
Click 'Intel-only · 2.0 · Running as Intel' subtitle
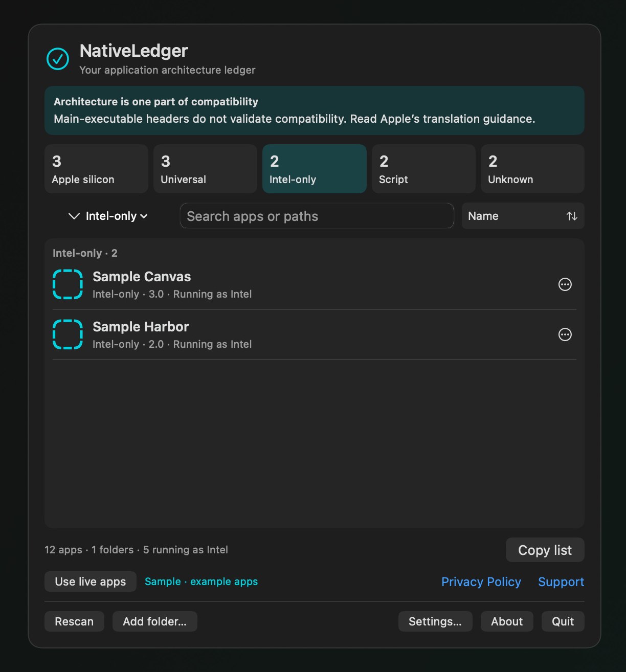click(x=172, y=344)
